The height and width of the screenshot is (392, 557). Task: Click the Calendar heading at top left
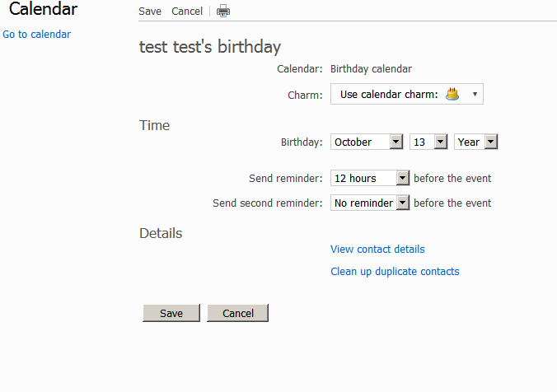(43, 10)
